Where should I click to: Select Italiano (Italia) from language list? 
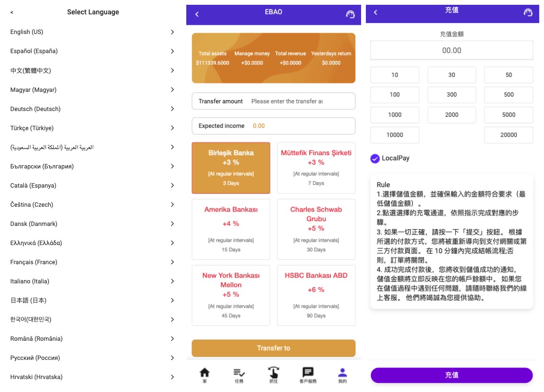tap(30, 281)
